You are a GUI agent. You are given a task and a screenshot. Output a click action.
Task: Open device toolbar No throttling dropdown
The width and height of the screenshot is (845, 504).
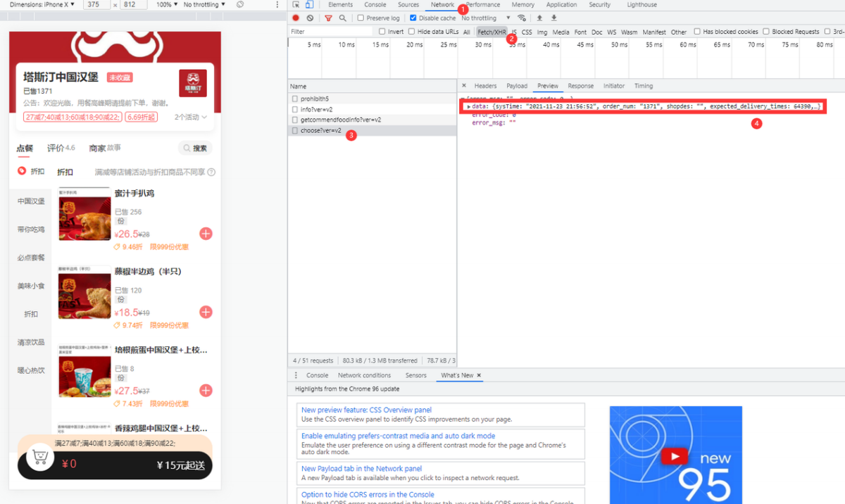tap(204, 5)
